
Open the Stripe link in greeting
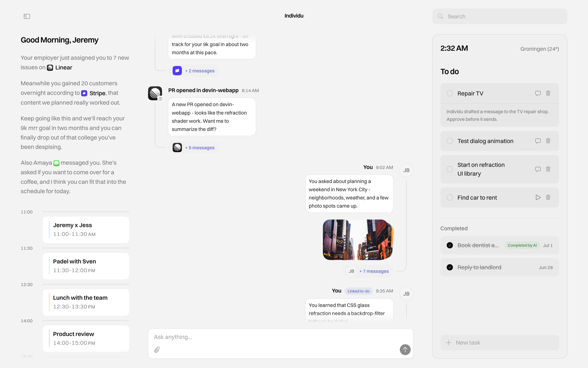coord(93,93)
